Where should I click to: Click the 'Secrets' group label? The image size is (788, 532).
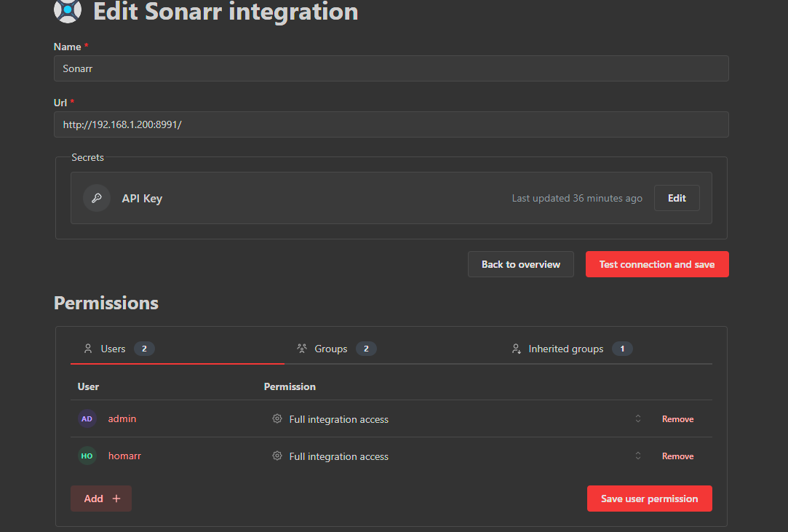click(x=87, y=157)
